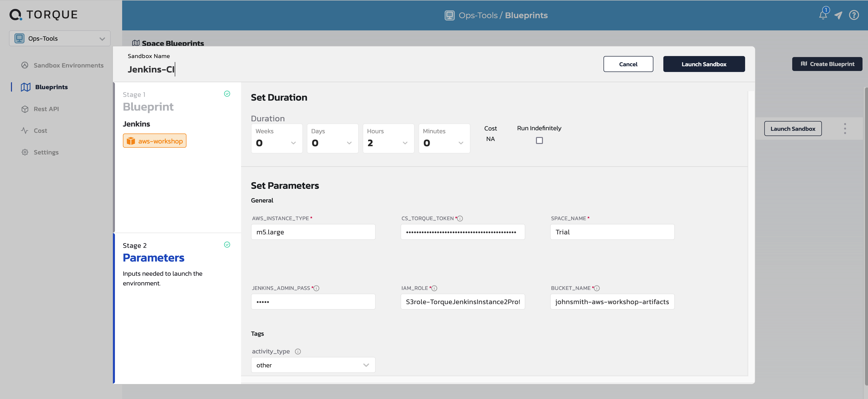Click the Settings gear icon

(x=25, y=152)
